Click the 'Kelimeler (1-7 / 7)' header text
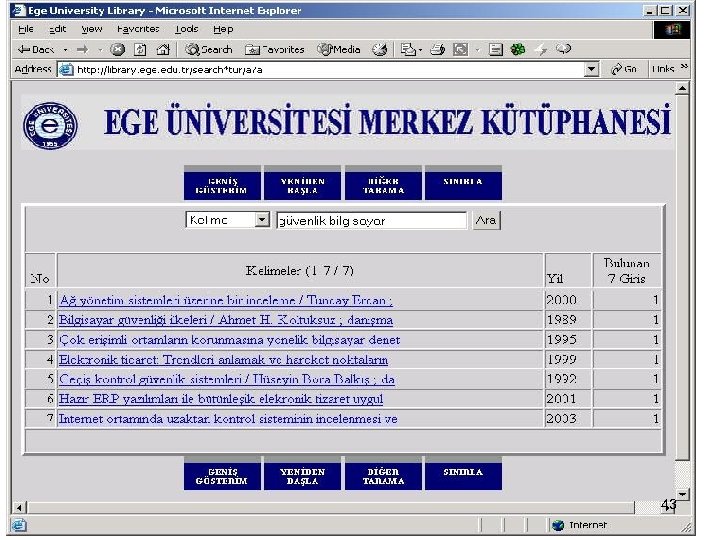Screen dimensions: 720x540 [x=300, y=270]
